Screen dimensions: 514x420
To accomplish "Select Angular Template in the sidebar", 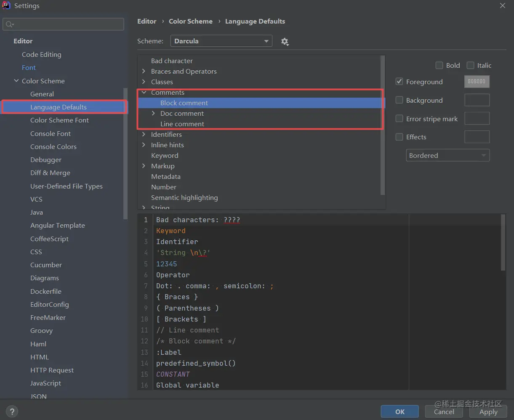I will coord(58,225).
